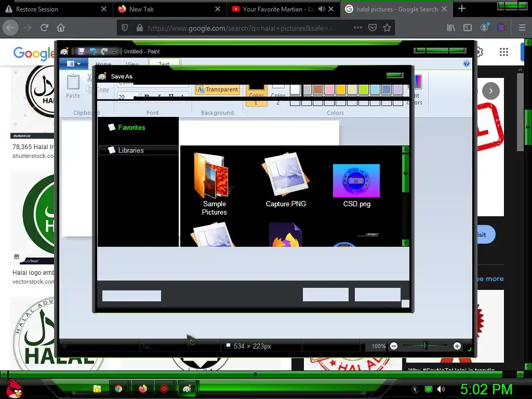The image size is (532, 399).
Task: Open the page actions three-dot menu
Action: [357, 28]
